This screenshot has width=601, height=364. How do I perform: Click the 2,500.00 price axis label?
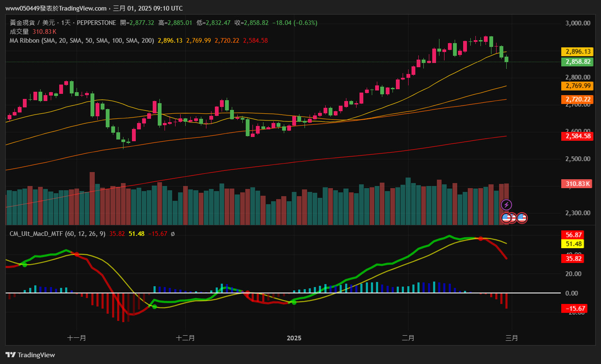577,159
